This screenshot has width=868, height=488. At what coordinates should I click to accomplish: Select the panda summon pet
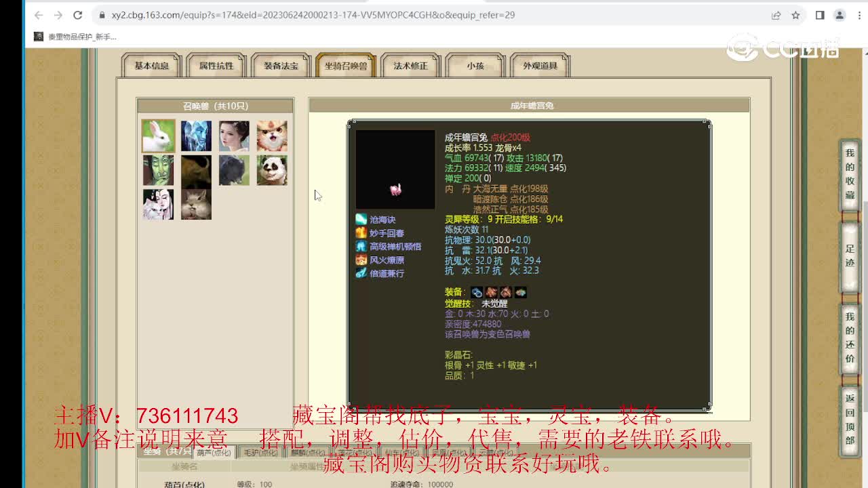point(272,170)
